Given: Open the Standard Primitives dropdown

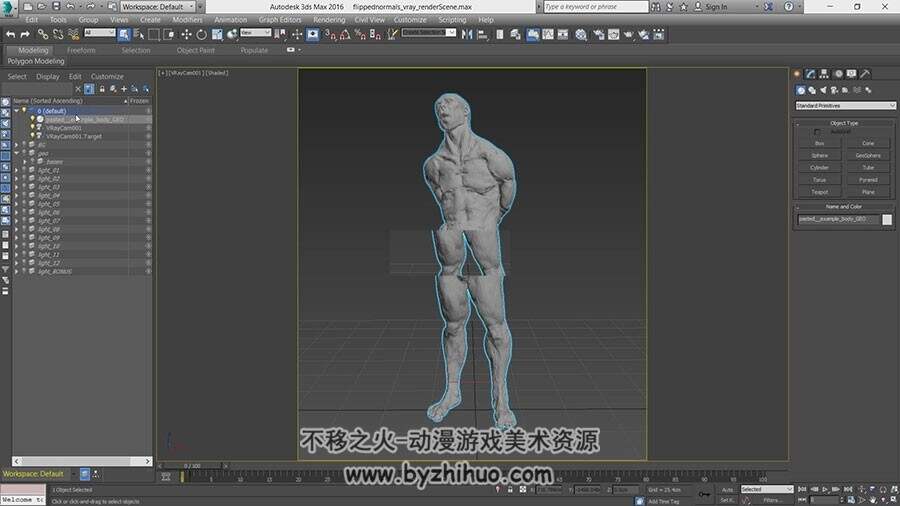Looking at the screenshot, I should 845,106.
